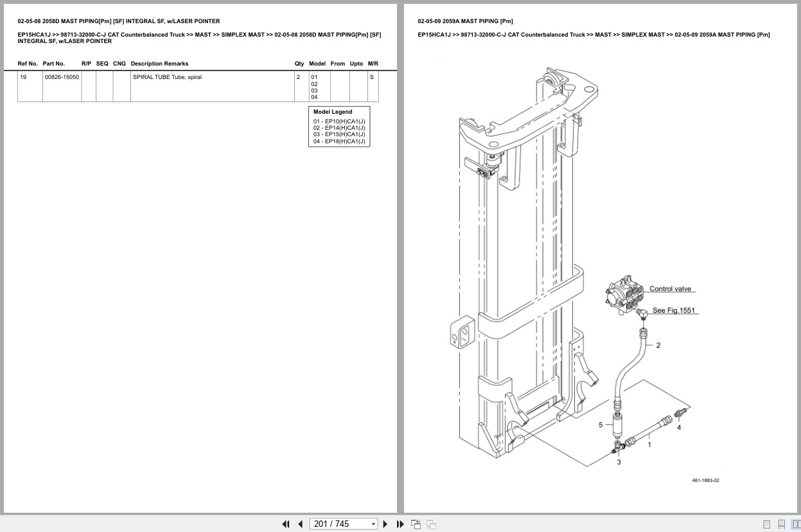801x532 pixels.
Task: Select the two-page facing layout
Action: (x=797, y=524)
